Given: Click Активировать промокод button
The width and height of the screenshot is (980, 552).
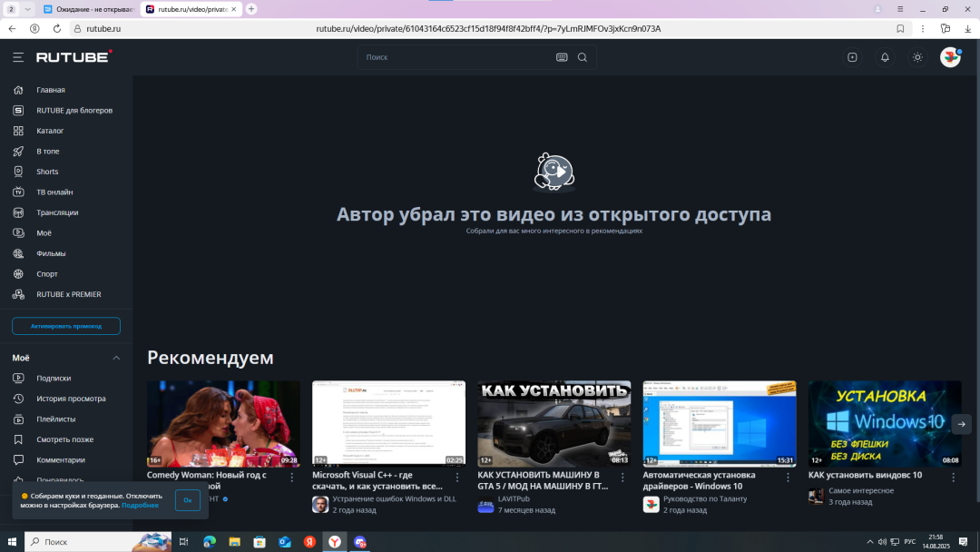Looking at the screenshot, I should (x=66, y=326).
